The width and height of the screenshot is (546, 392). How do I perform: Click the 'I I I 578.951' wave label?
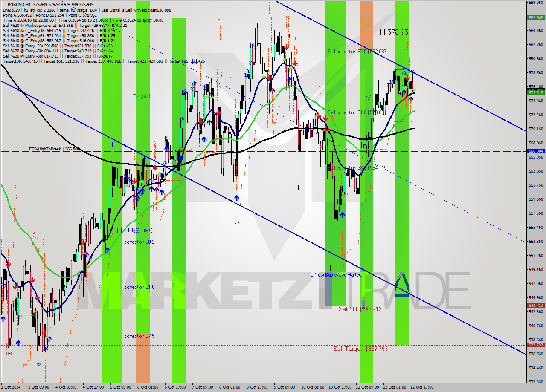tap(393, 32)
